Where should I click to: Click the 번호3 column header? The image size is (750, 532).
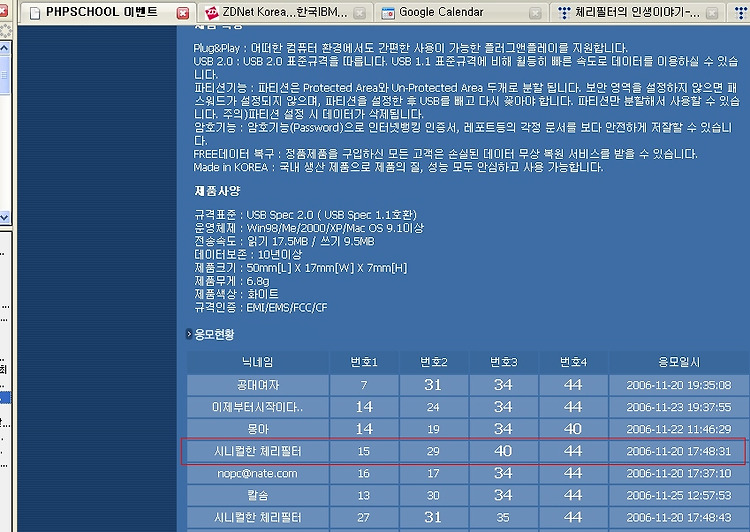pyautogui.click(x=503, y=362)
